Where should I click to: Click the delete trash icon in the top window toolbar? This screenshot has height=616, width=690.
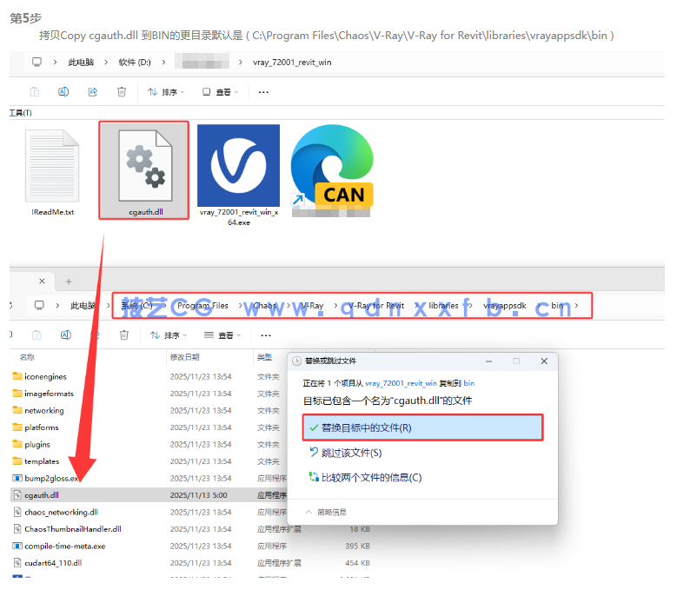[x=122, y=92]
